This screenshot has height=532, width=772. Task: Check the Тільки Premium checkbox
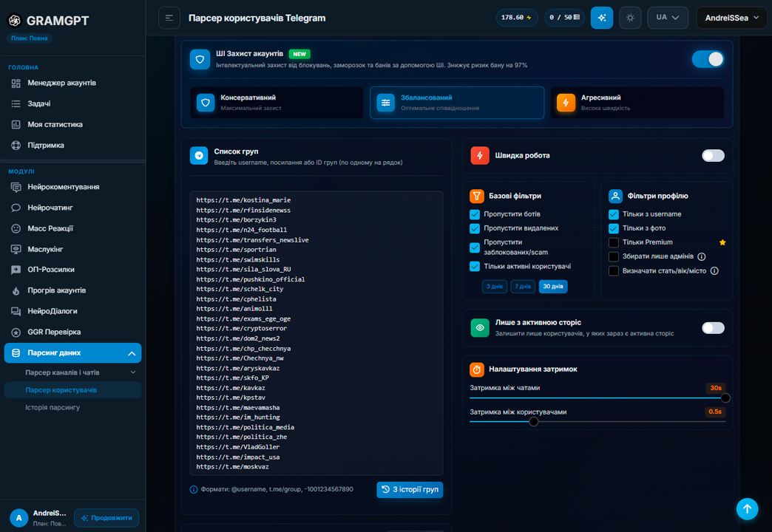pyautogui.click(x=614, y=242)
